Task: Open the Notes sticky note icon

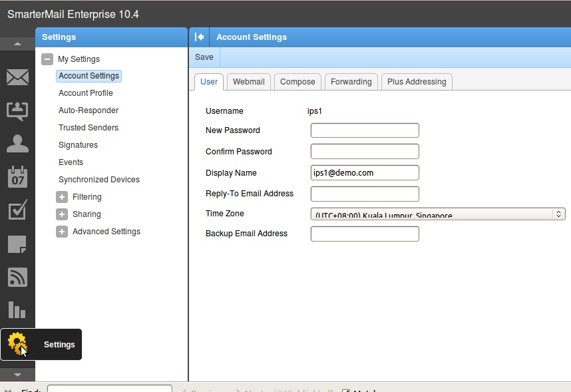Action: coord(17,244)
